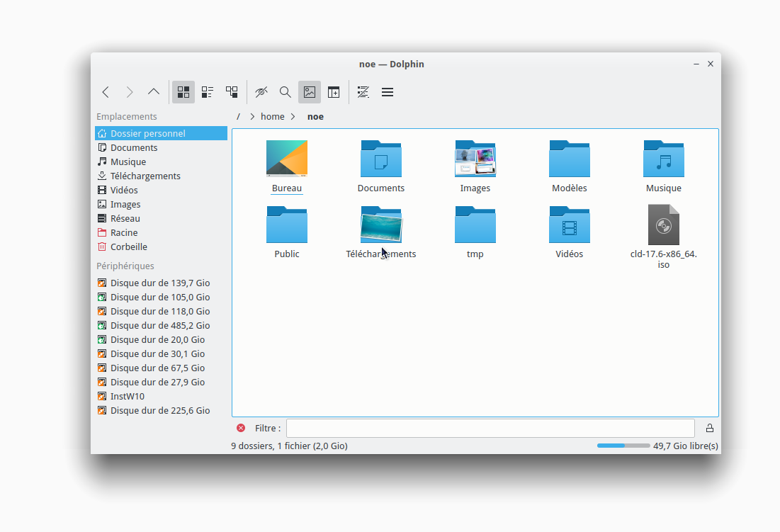Click the home breadcrumb link
Image resolution: width=780 pixels, height=532 pixels.
coord(272,117)
